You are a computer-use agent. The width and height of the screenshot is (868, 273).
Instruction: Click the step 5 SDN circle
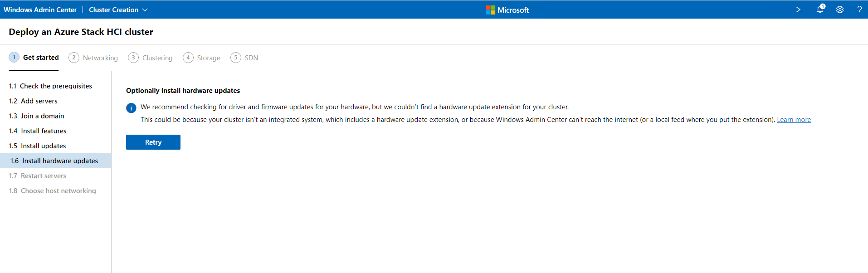(x=235, y=58)
